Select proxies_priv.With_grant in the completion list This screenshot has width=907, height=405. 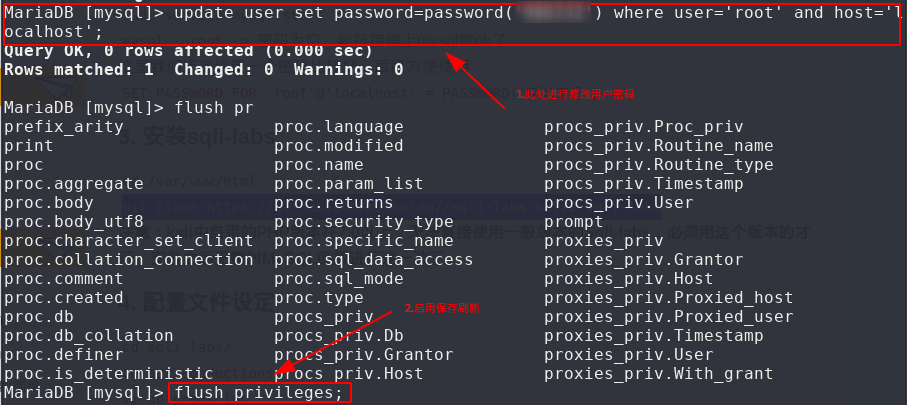[x=658, y=374]
